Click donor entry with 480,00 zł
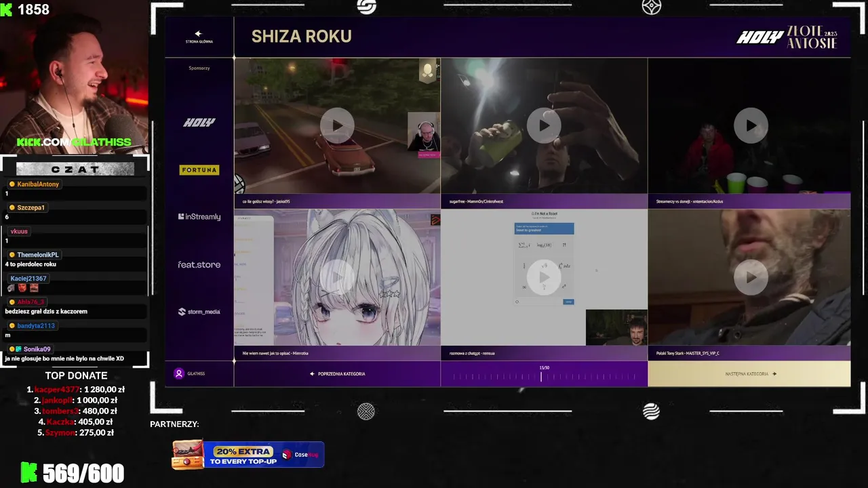The image size is (868, 488). click(76, 411)
